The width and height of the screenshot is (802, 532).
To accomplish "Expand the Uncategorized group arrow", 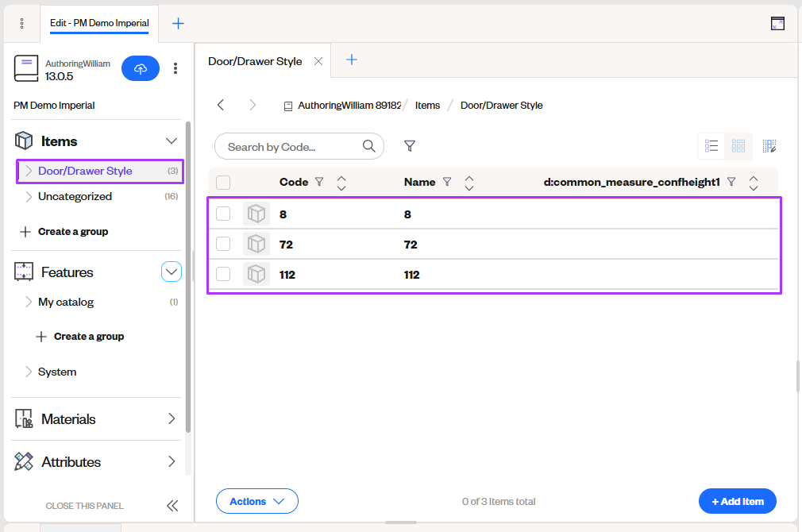I will (29, 196).
